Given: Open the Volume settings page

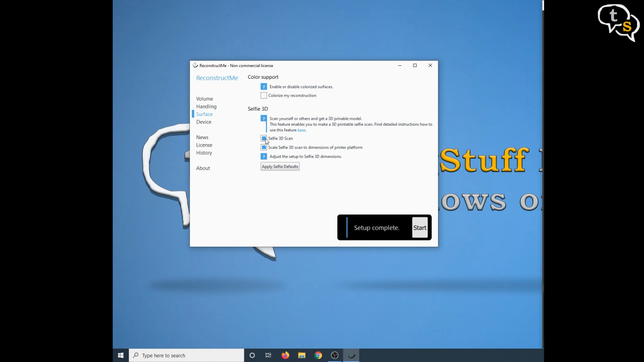Looking at the screenshot, I should pos(205,99).
